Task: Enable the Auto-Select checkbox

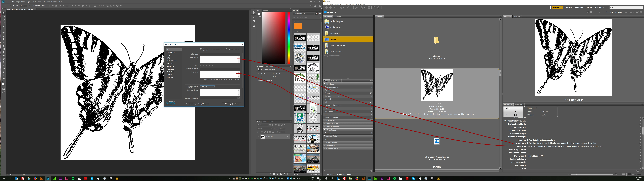Action: point(10,6)
